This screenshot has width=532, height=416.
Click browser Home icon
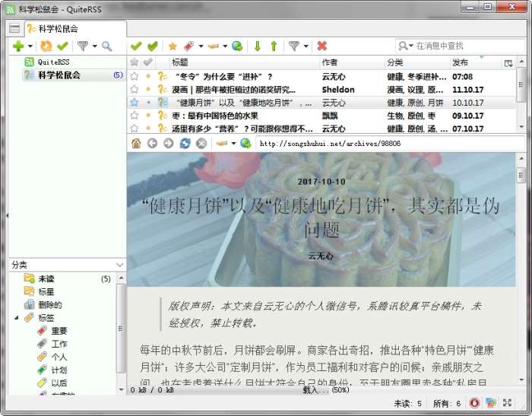[136, 143]
